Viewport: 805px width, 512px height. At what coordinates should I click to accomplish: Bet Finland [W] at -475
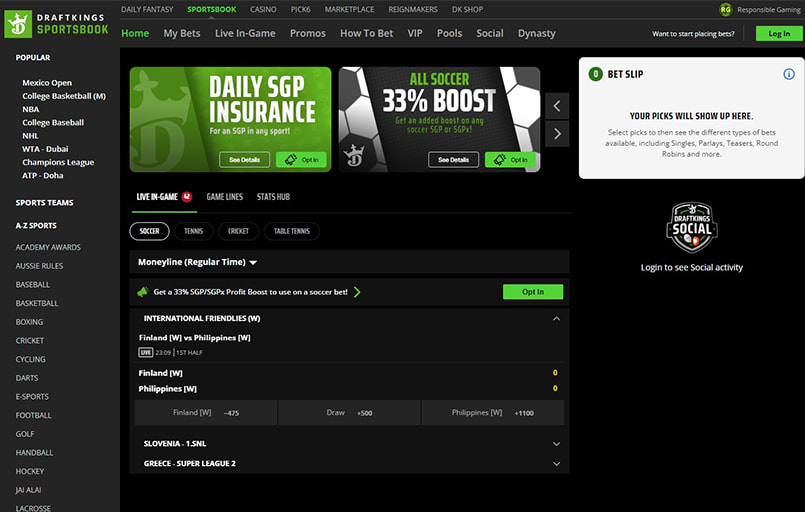[x=206, y=413]
